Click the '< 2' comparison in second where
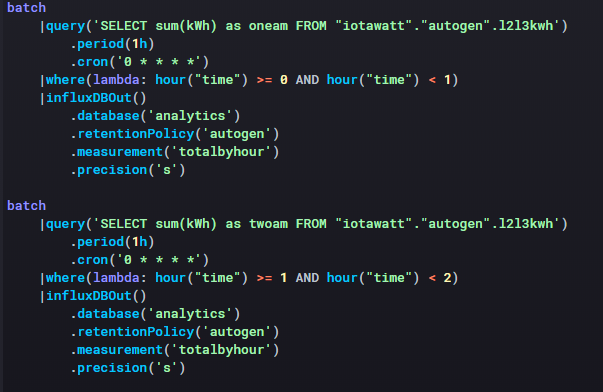Viewport: 603px width, 392px height. pos(440,278)
